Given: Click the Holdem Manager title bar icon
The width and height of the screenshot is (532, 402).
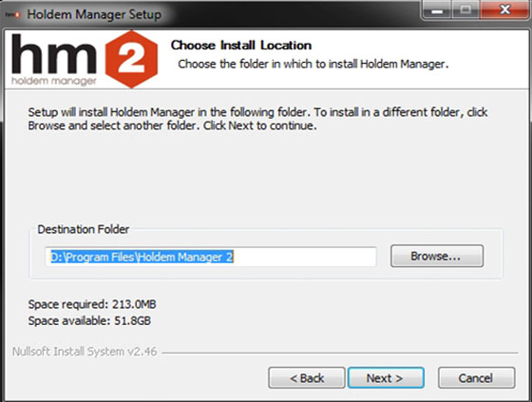Looking at the screenshot, I should [13, 14].
